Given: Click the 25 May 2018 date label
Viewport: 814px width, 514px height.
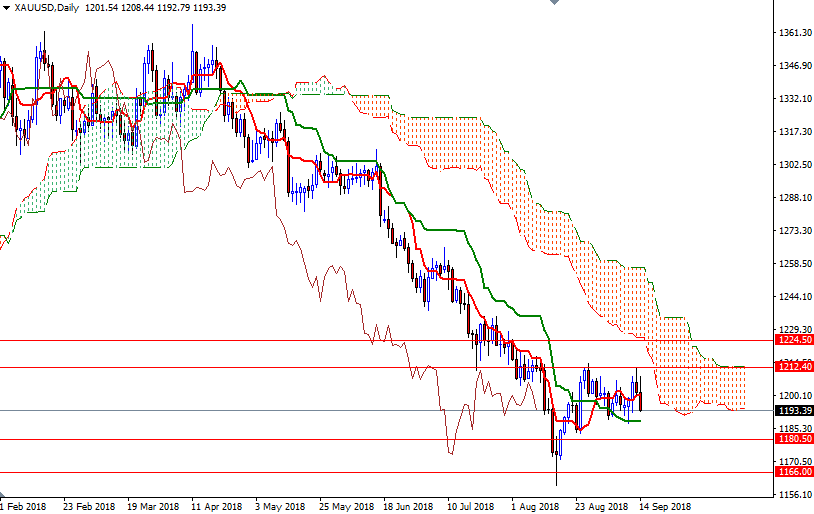Looking at the screenshot, I should coord(344,506).
